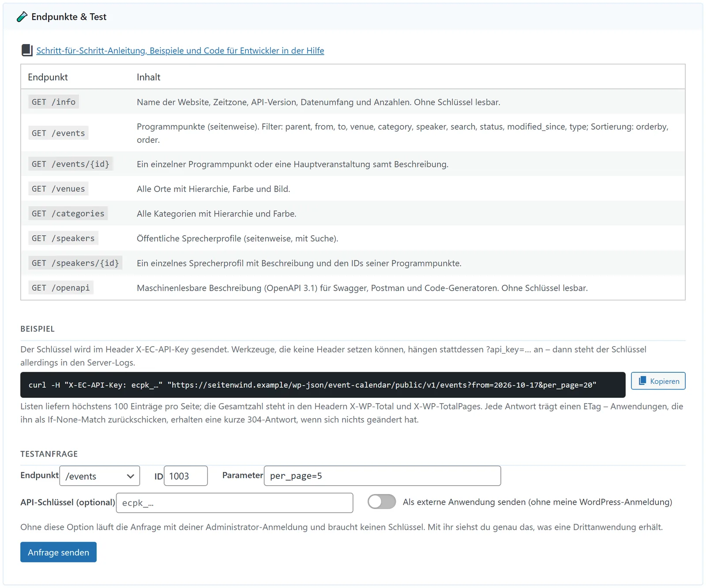This screenshot has height=588, width=706.
Task: Select the 'GET /events/{id}' endpoint code
Action: pos(71,164)
